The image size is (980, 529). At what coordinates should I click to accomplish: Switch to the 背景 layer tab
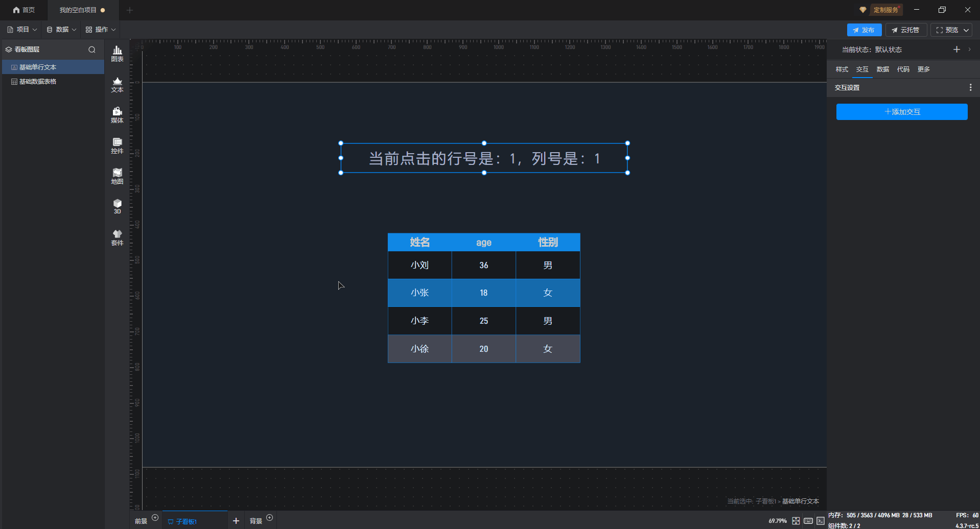click(x=255, y=521)
